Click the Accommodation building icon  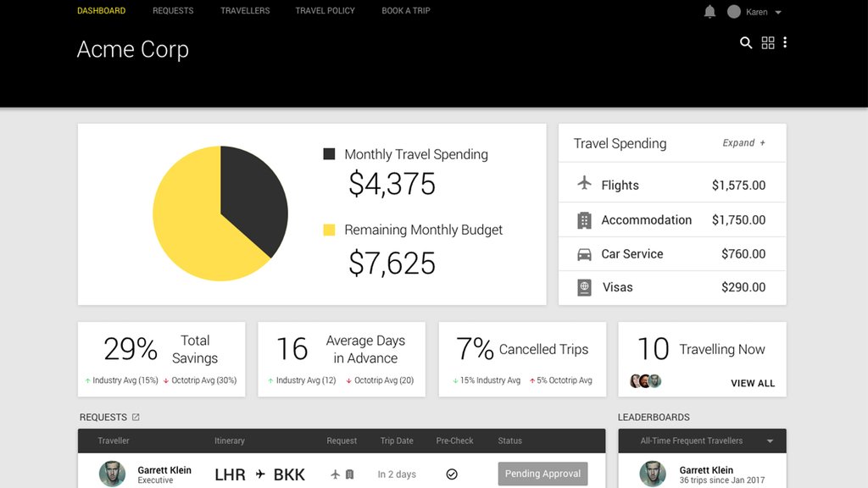click(584, 220)
